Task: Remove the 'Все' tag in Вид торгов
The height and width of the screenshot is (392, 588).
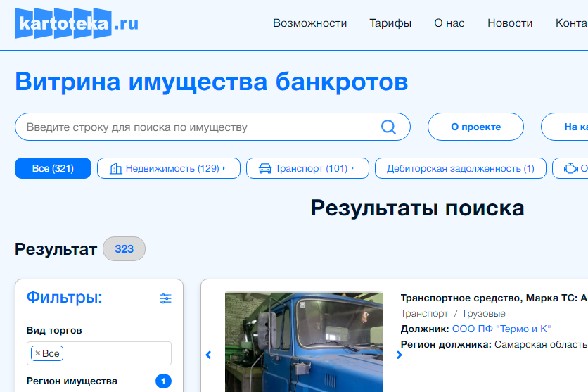Action: (x=37, y=353)
